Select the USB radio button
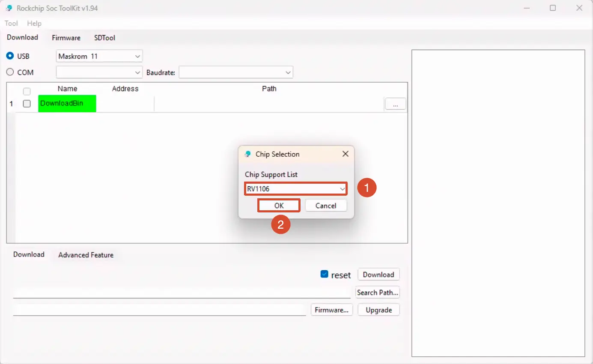The image size is (593, 364). coord(10,56)
